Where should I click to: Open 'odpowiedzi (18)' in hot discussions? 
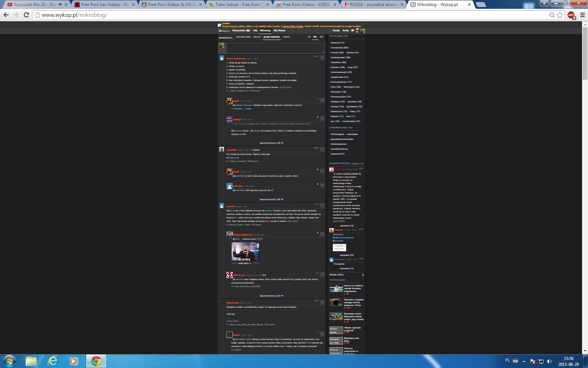pyautogui.click(x=346, y=226)
